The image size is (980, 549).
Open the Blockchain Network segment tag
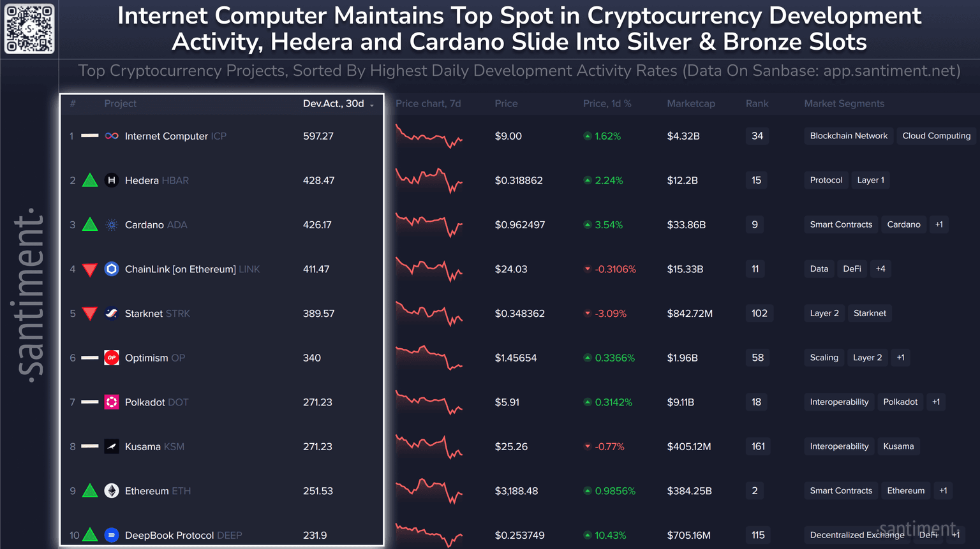[x=848, y=136]
